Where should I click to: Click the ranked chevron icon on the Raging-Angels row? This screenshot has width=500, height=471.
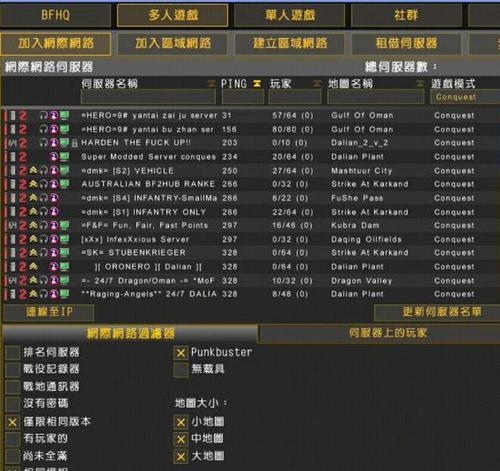[x=33, y=294]
